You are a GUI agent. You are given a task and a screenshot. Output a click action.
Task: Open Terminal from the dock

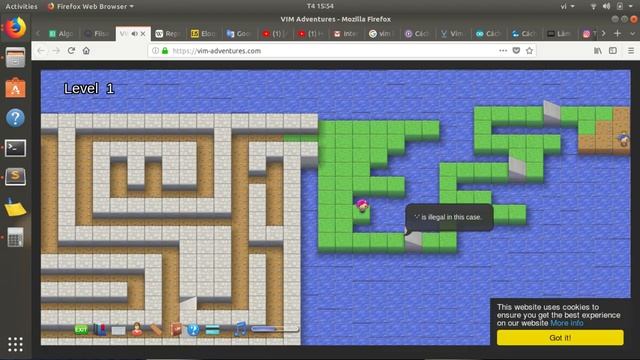click(x=16, y=148)
